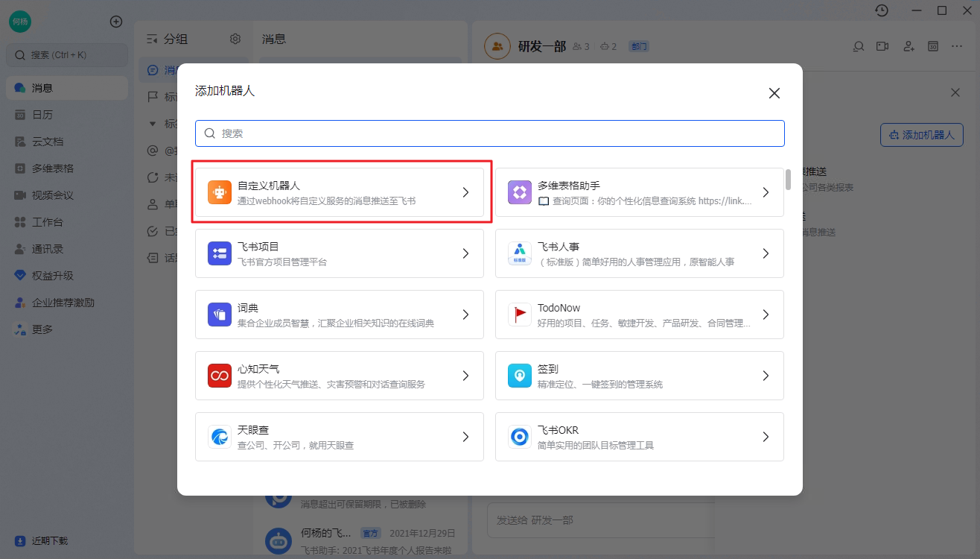Open 云文档 in the left sidebar
The height and width of the screenshot is (559, 980).
[x=47, y=142]
